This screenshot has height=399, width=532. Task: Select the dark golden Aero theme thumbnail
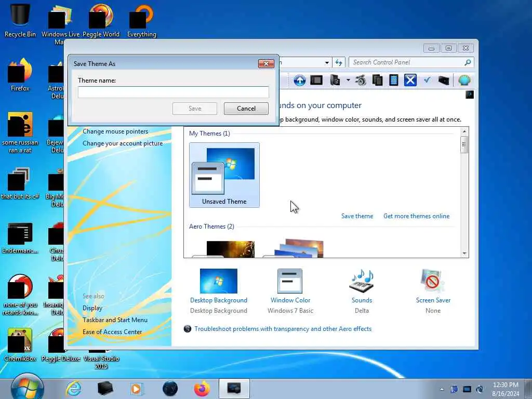pos(224,249)
